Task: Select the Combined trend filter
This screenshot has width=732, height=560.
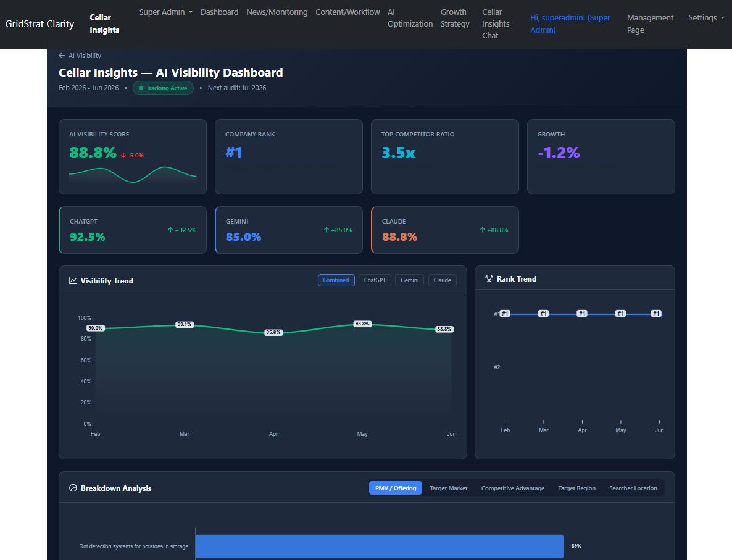Action: click(336, 280)
